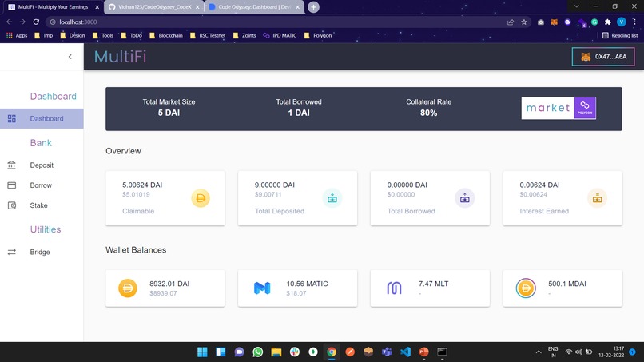Show hidden tray icons chevron
The image size is (644, 362).
tap(539, 352)
